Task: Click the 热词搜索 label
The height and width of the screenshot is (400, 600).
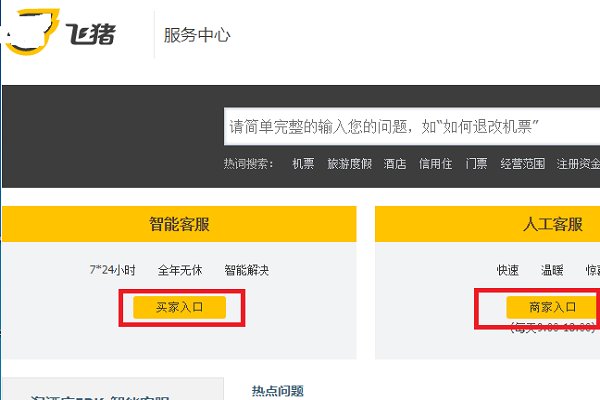Action: (x=249, y=164)
